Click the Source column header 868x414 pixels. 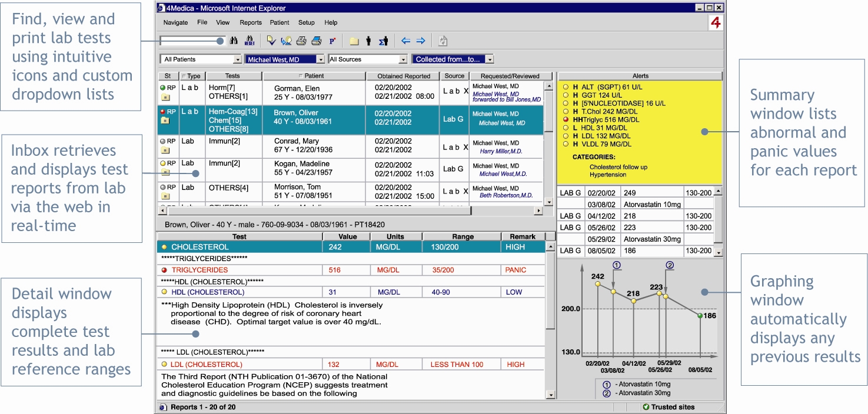(x=454, y=76)
